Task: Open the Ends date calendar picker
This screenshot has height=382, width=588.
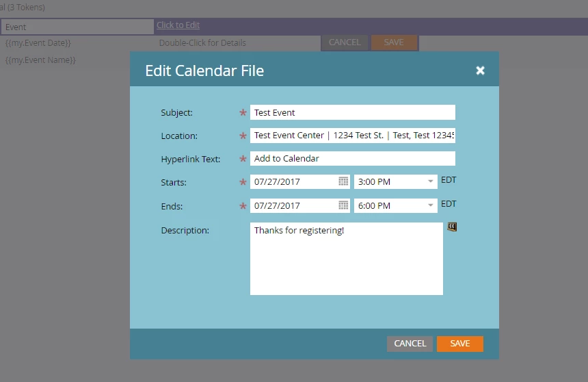Action: tap(343, 205)
